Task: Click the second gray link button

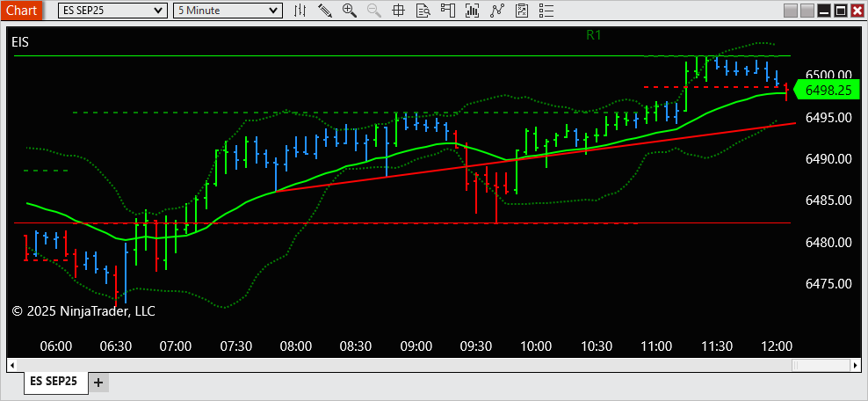Action: 807,10
